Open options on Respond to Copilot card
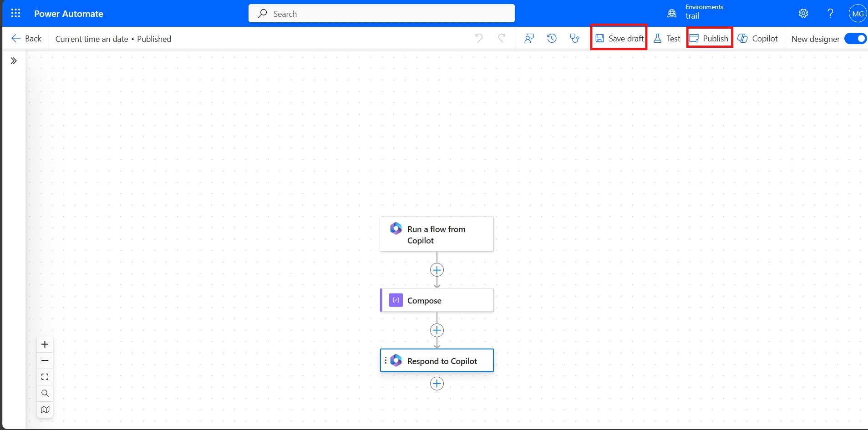The width and height of the screenshot is (868, 430). pyautogui.click(x=386, y=360)
